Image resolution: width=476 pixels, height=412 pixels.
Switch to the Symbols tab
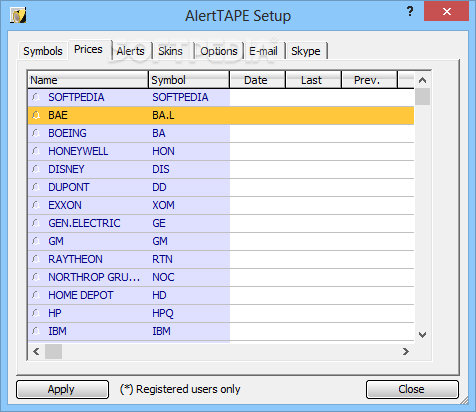(x=43, y=51)
